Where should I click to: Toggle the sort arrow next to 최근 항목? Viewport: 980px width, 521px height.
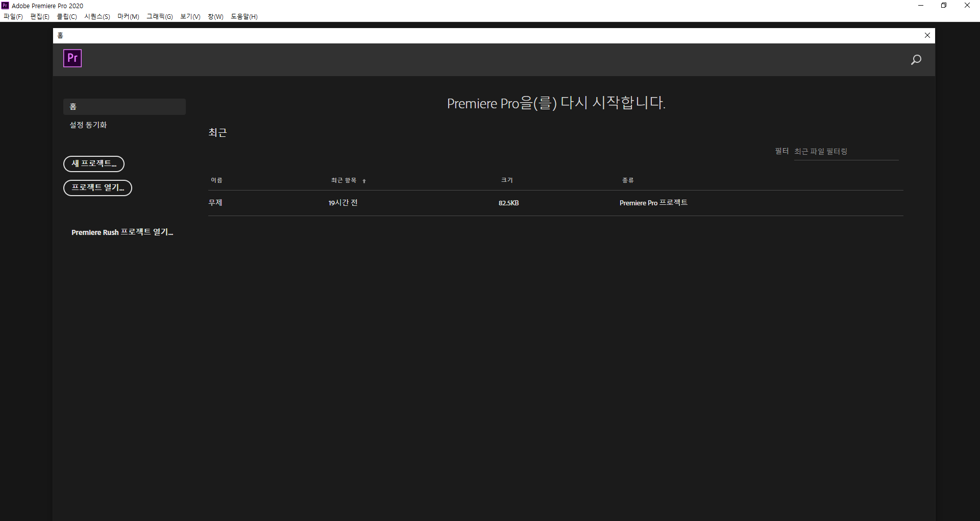tap(364, 181)
